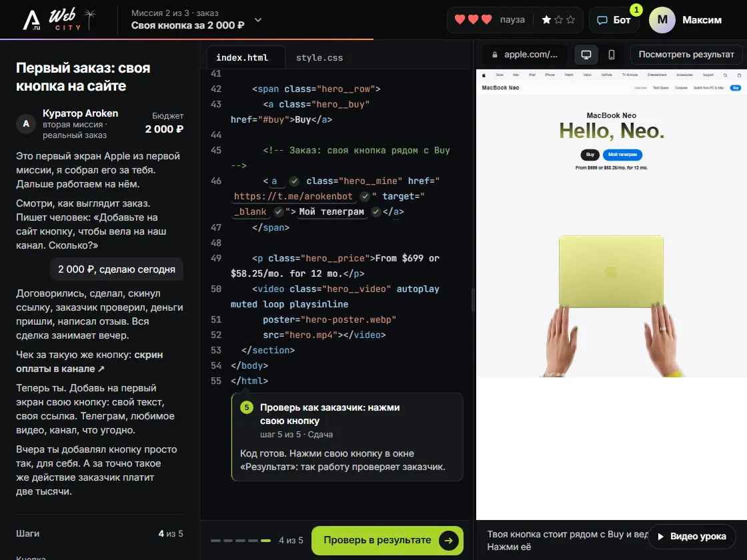Screen dimensions: 747x560
Task: Click the arrow icon on the green button
Action: [x=448, y=540]
